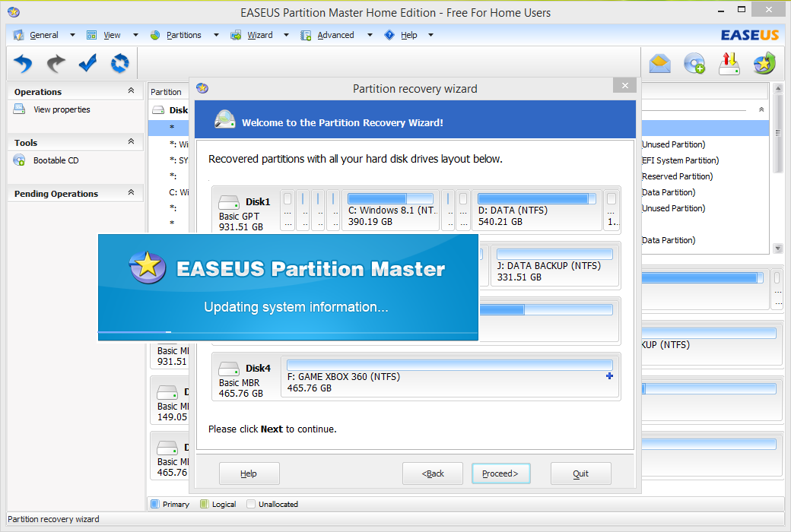The width and height of the screenshot is (791, 532).
Task: Click the star upgrade icon in top-right toolbar
Action: click(764, 64)
